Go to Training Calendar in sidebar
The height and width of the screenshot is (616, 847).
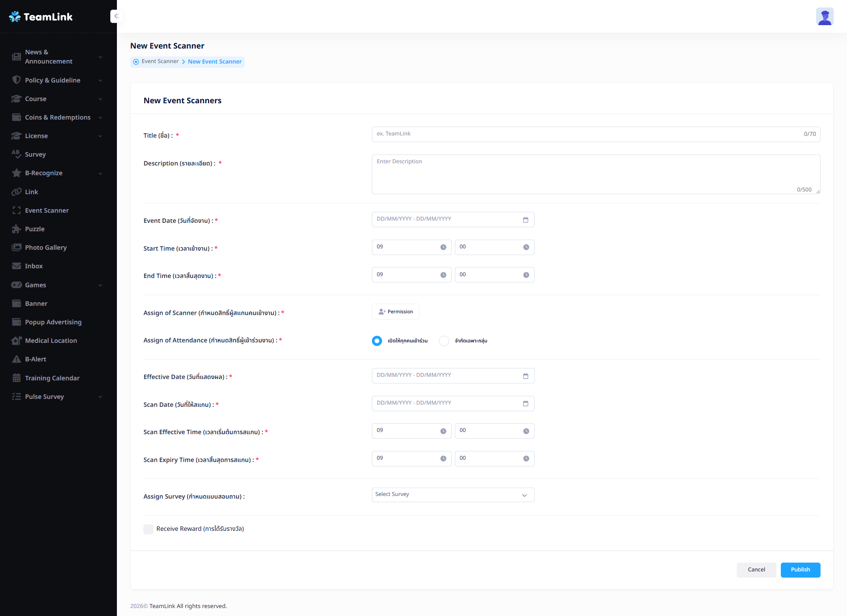[x=52, y=378]
